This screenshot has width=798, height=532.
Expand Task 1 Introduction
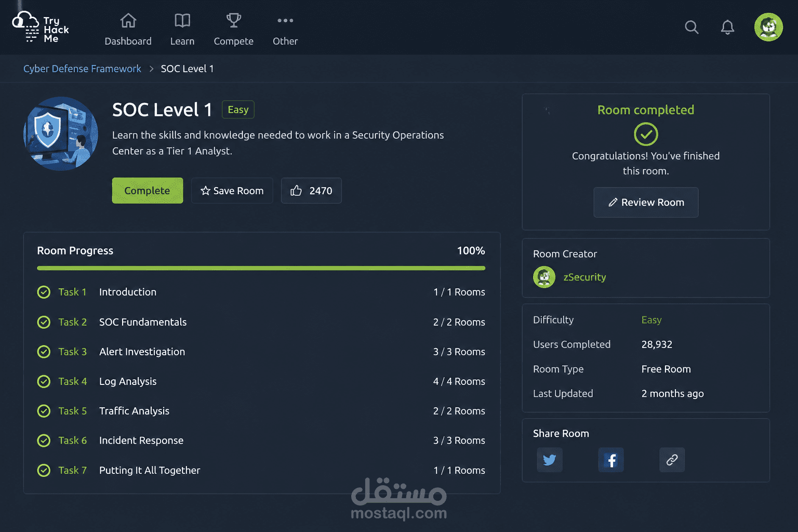pos(261,292)
